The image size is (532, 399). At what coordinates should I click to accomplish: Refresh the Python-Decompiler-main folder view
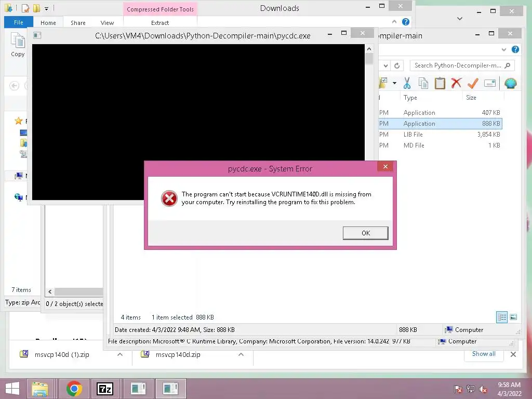pyautogui.click(x=397, y=65)
